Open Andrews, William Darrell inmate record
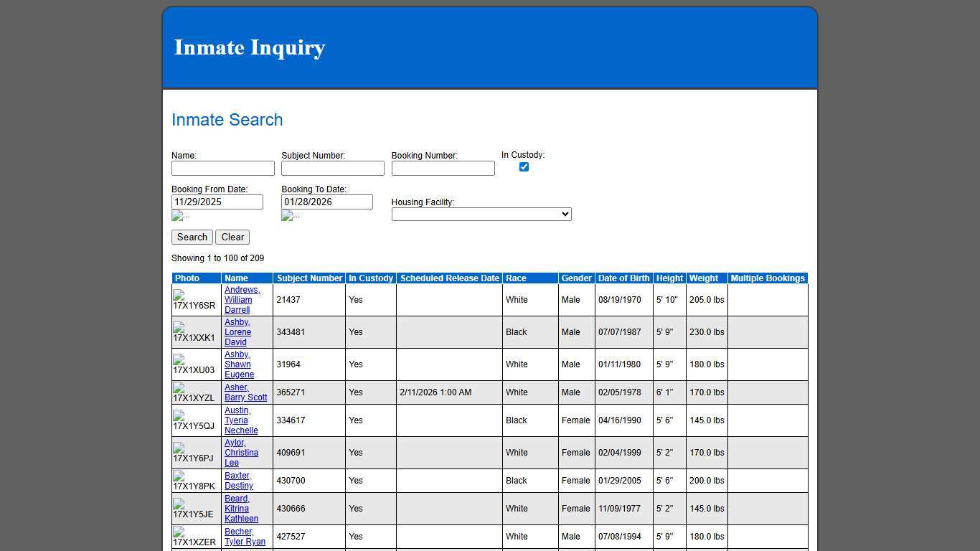980x551 pixels. click(242, 300)
